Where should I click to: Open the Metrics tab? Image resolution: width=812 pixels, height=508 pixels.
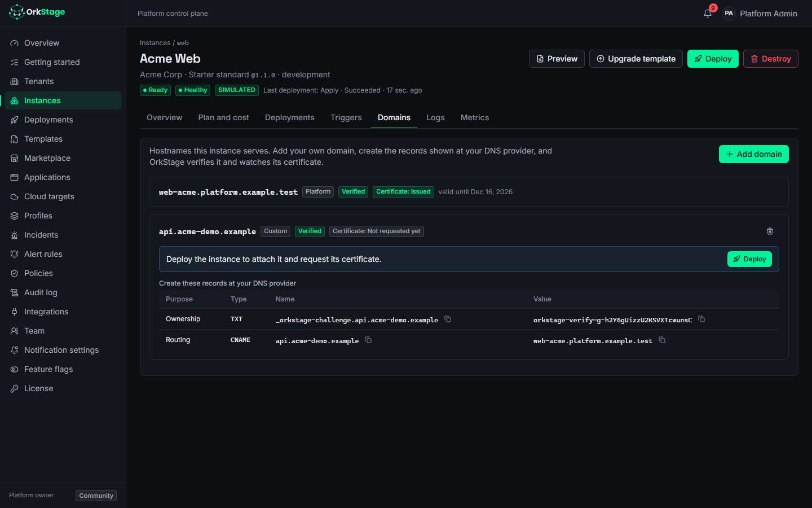[x=475, y=117]
